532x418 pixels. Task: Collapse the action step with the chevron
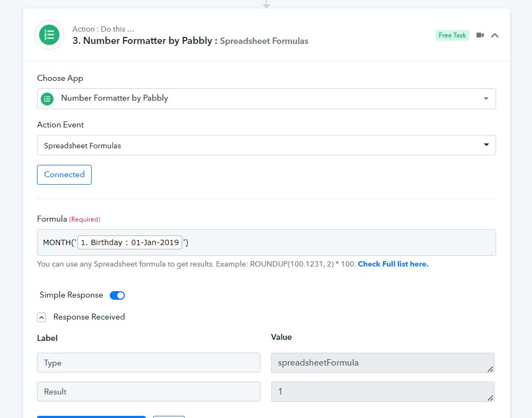click(x=494, y=35)
